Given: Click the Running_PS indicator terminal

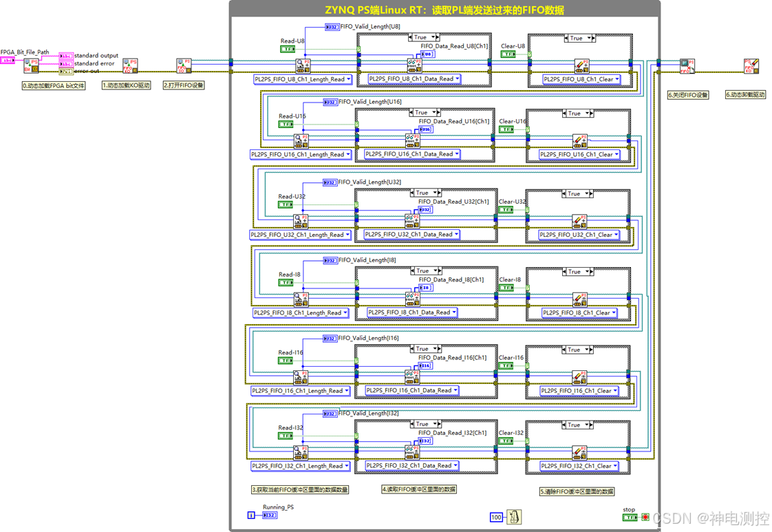Looking at the screenshot, I should (270, 515).
